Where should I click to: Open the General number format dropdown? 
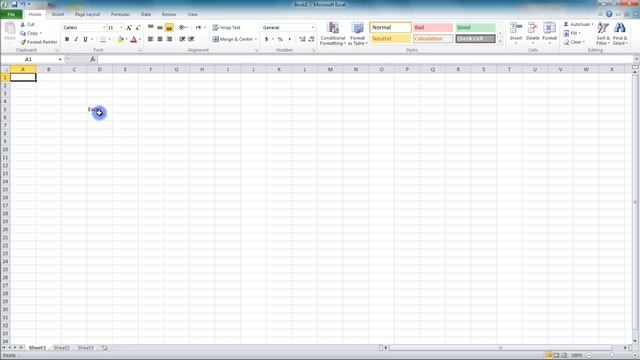pos(313,27)
